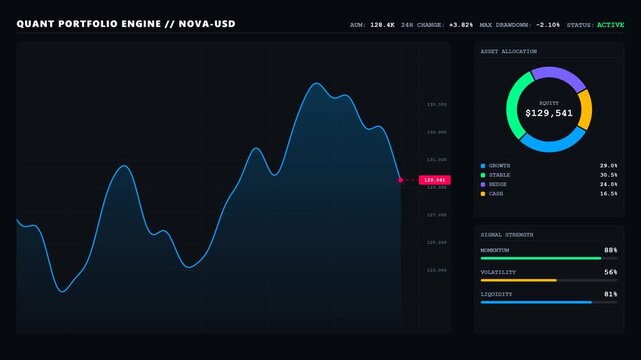This screenshot has height=360, width=641.
Task: Click the blue GROWTH legend color square
Action: click(x=483, y=165)
